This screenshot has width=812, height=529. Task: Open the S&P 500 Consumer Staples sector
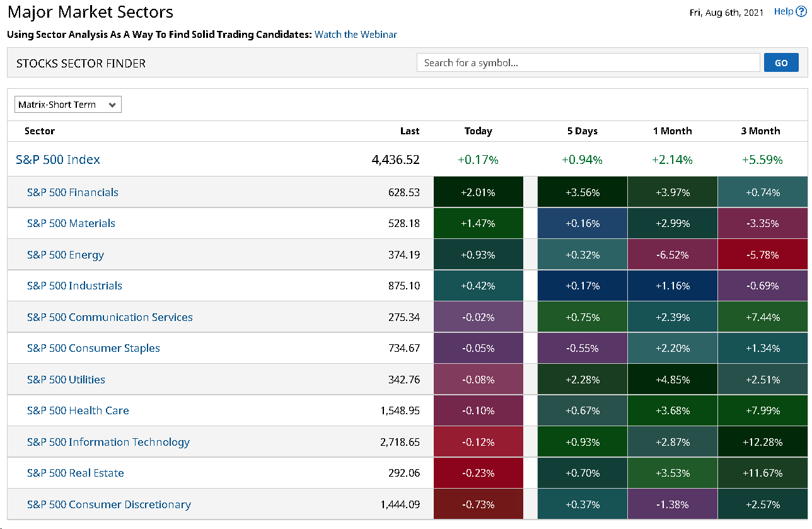point(93,348)
